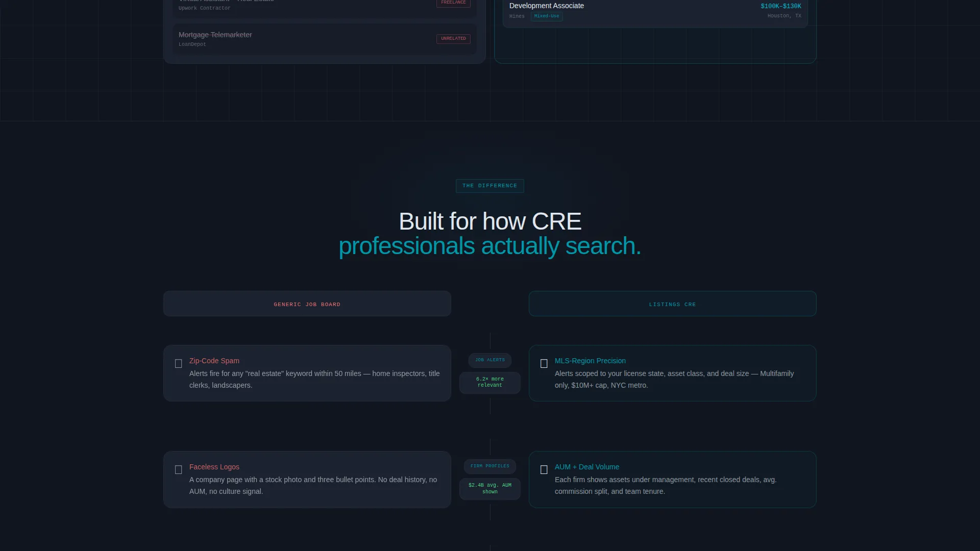This screenshot has width=980, height=551.
Task: Click the Houston, TX location text
Action: tap(785, 16)
